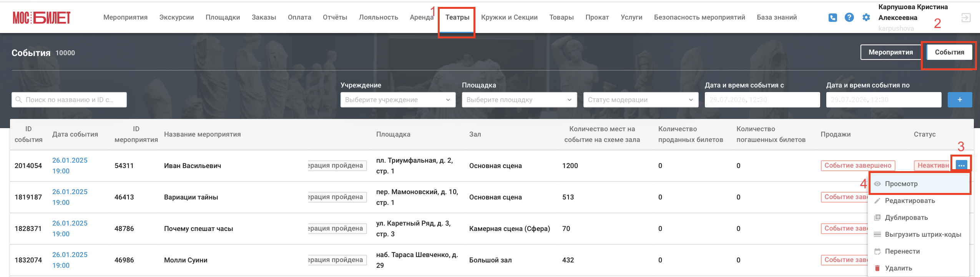Viewport: 980px width, 277px height.
Task: Expand the Выберите учреждение dropdown
Action: (398, 100)
